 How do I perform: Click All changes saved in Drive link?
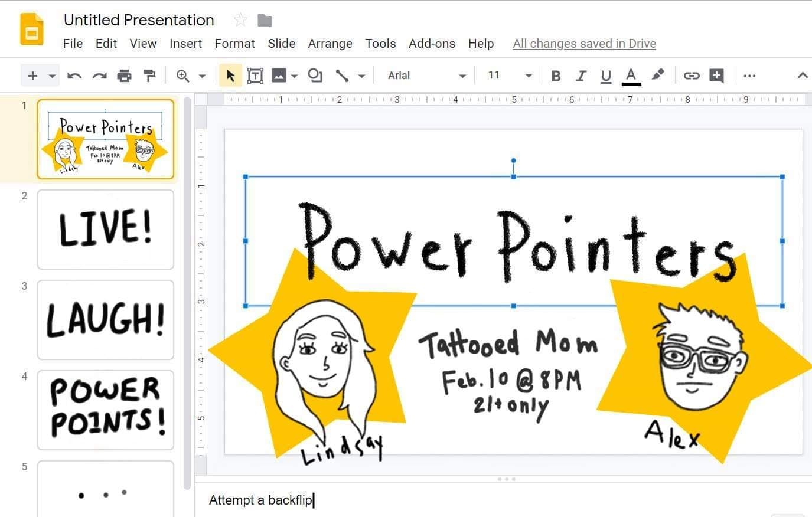585,44
